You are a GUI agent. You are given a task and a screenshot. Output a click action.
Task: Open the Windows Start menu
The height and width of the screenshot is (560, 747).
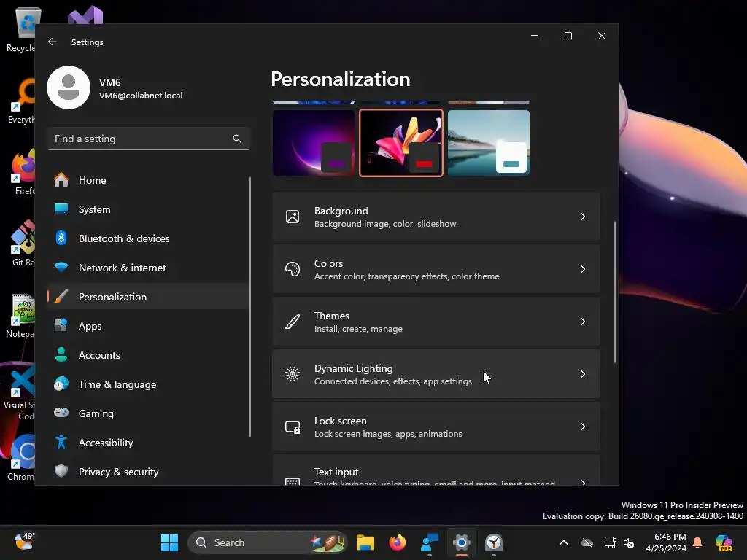(x=169, y=542)
